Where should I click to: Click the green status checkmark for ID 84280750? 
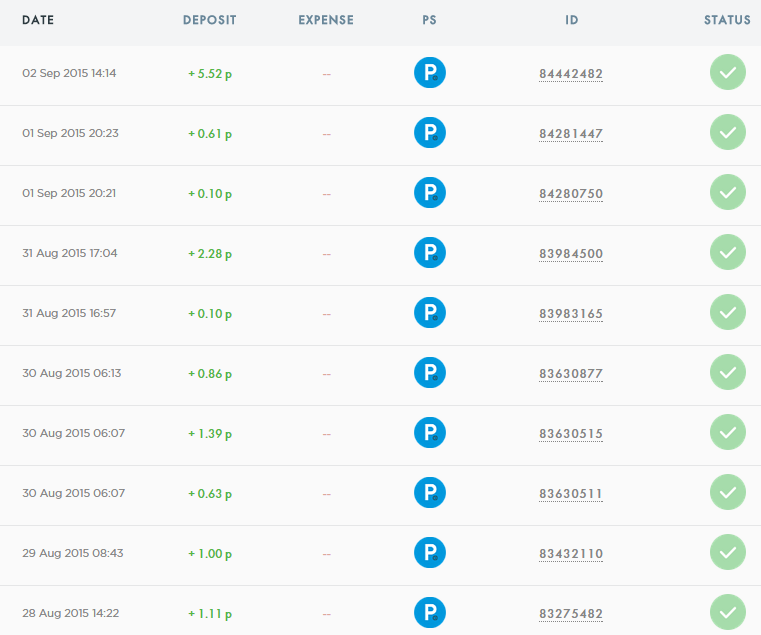pos(728,192)
